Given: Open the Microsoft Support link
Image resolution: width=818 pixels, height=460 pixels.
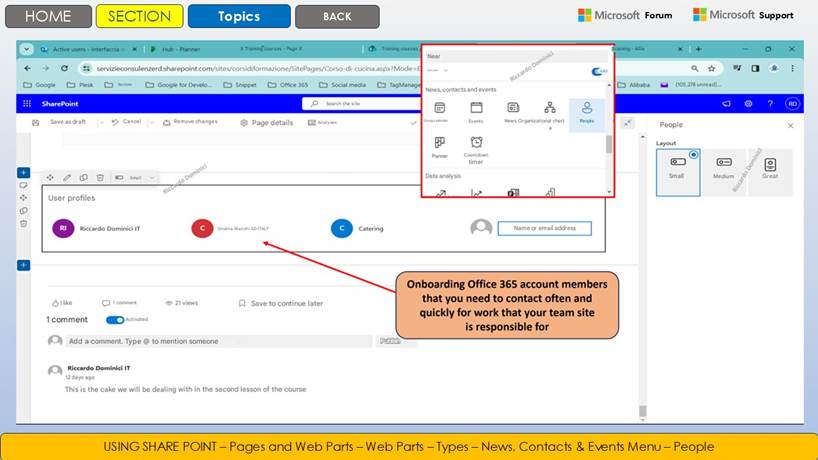Looking at the screenshot, I should pyautogui.click(x=743, y=15).
